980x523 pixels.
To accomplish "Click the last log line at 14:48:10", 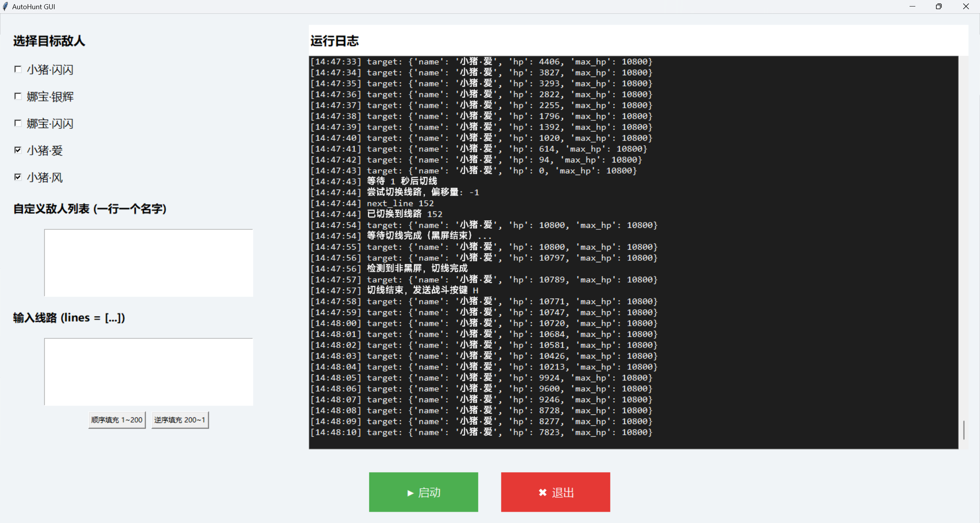I will click(481, 432).
